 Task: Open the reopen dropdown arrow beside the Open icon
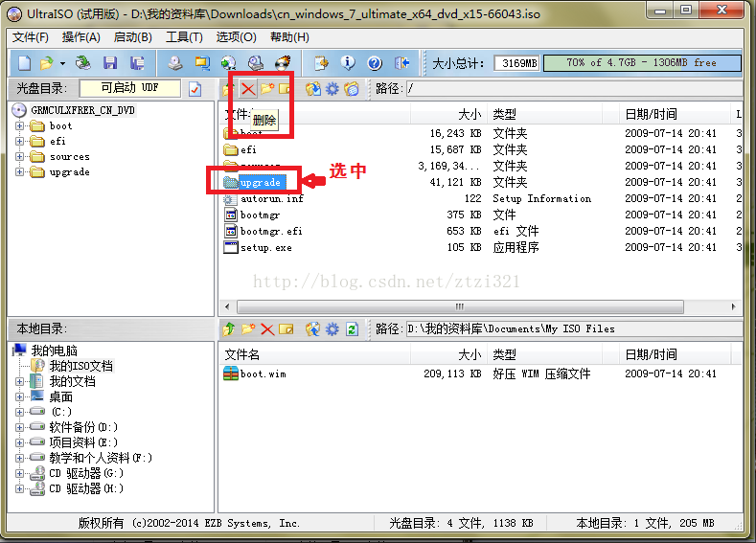coord(62,63)
